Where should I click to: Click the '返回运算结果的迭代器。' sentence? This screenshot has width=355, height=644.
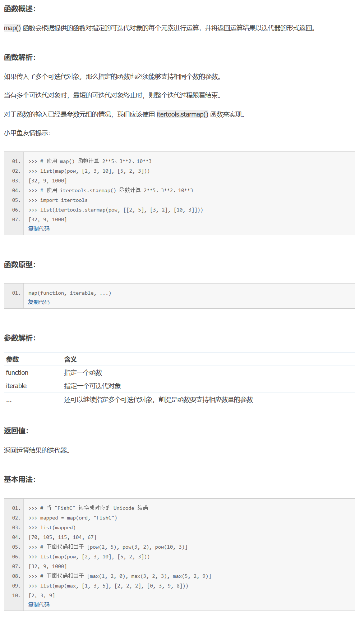tap(37, 450)
